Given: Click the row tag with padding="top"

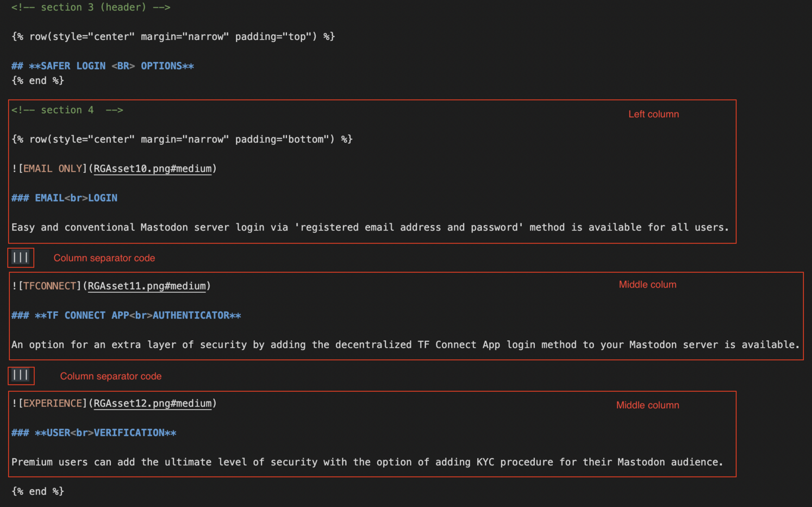Looking at the screenshot, I should coord(173,37).
